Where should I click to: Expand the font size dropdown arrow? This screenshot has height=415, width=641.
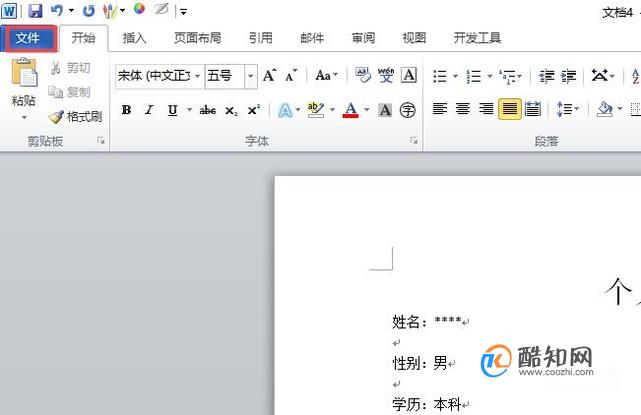coord(251,76)
